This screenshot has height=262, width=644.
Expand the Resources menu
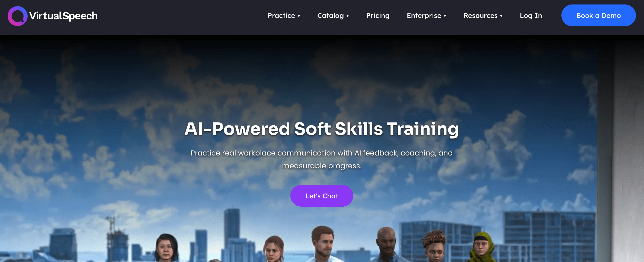point(483,16)
